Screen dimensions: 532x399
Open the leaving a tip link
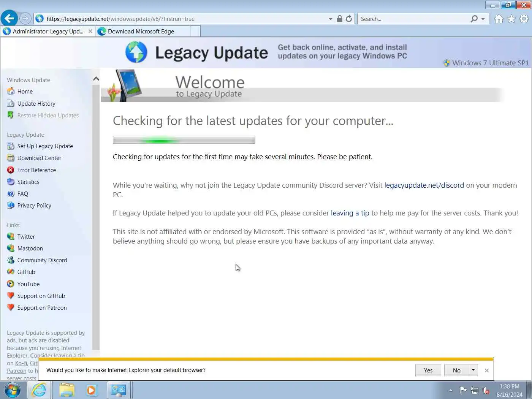350,213
